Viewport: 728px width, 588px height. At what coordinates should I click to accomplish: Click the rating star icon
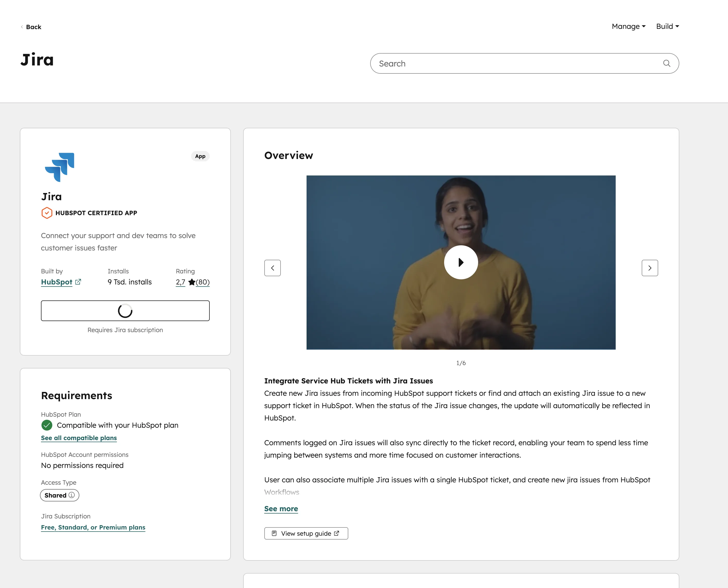(192, 282)
